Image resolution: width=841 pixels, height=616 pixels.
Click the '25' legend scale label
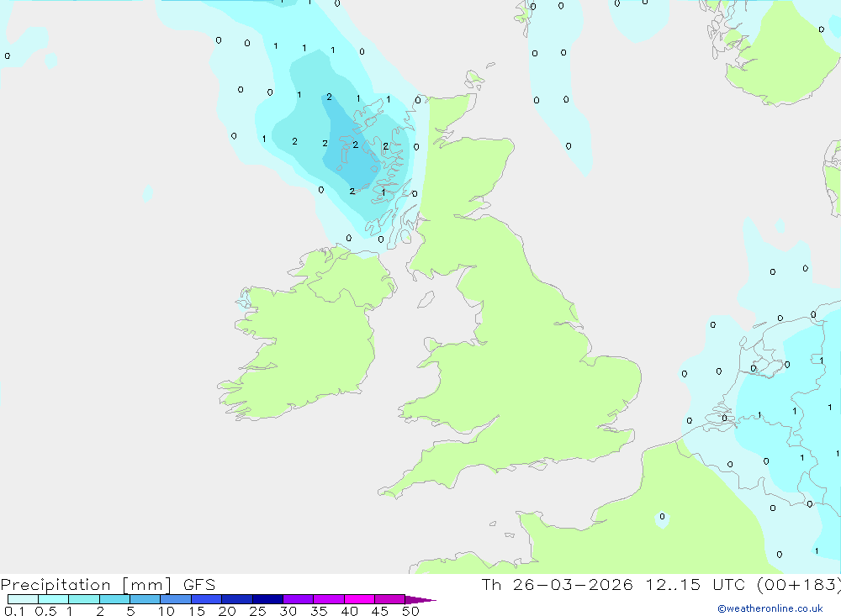click(x=257, y=611)
